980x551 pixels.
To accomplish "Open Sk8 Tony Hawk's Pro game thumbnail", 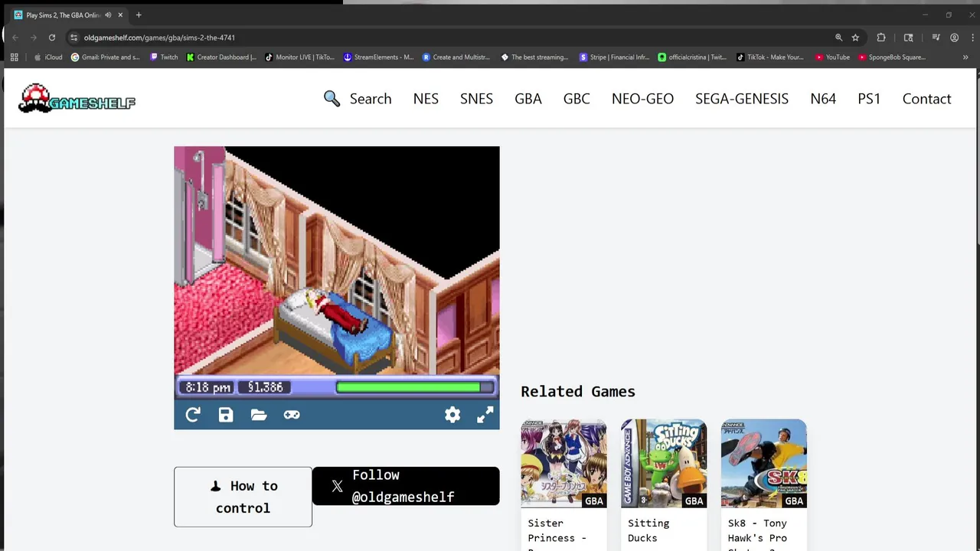I will click(763, 463).
